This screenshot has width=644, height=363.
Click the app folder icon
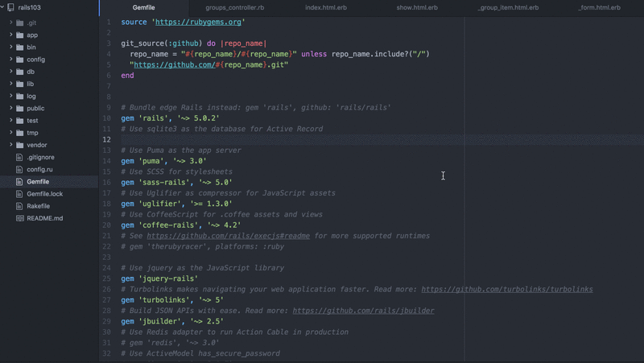(19, 35)
